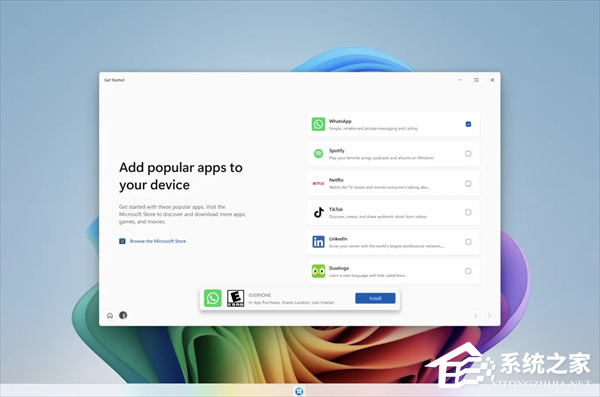Open Browse the Microsoft Store link

coord(158,241)
